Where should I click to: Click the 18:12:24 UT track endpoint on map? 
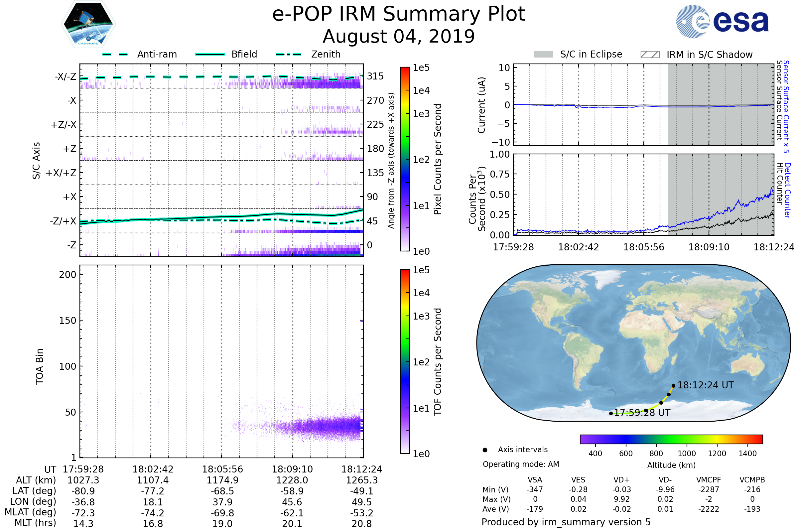tap(674, 386)
